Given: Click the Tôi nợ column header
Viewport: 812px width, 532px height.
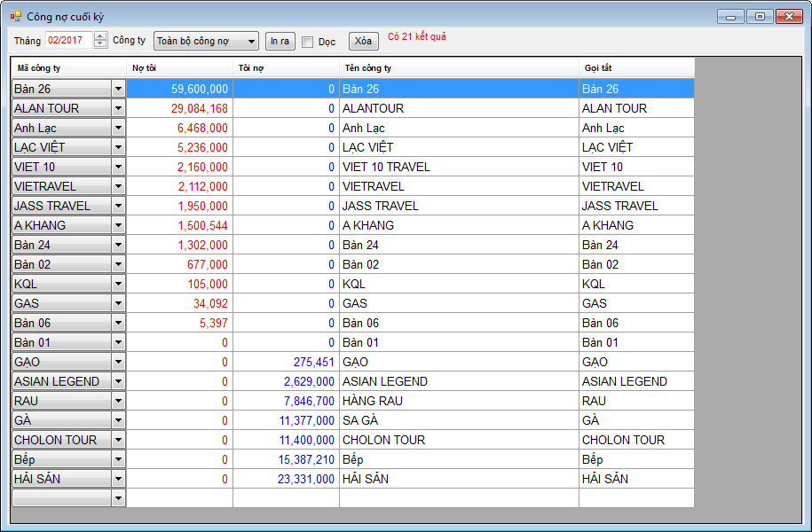Looking at the screenshot, I should pyautogui.click(x=286, y=68).
